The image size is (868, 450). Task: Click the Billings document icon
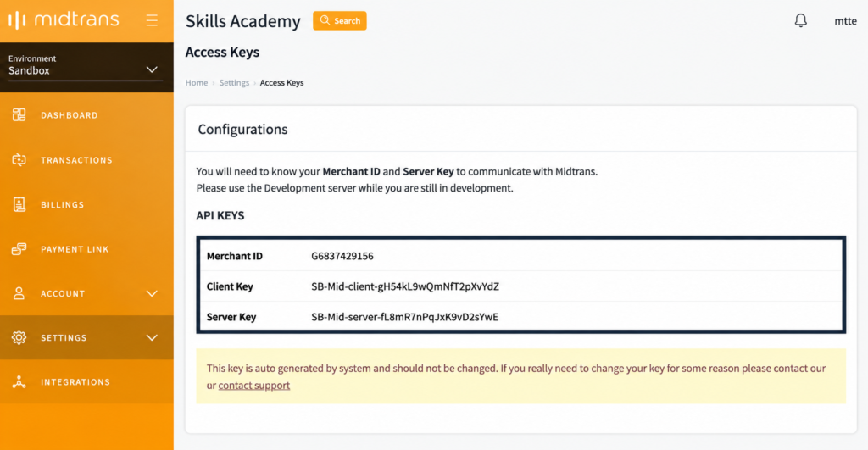[19, 204]
